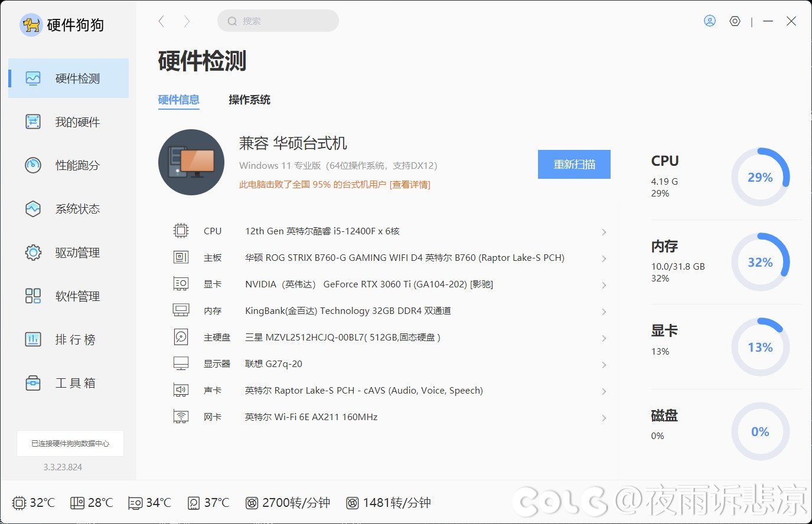This screenshot has height=524, width=812.
Task: Expand the 主硬盘 Samsung SSD row
Action: (x=604, y=338)
